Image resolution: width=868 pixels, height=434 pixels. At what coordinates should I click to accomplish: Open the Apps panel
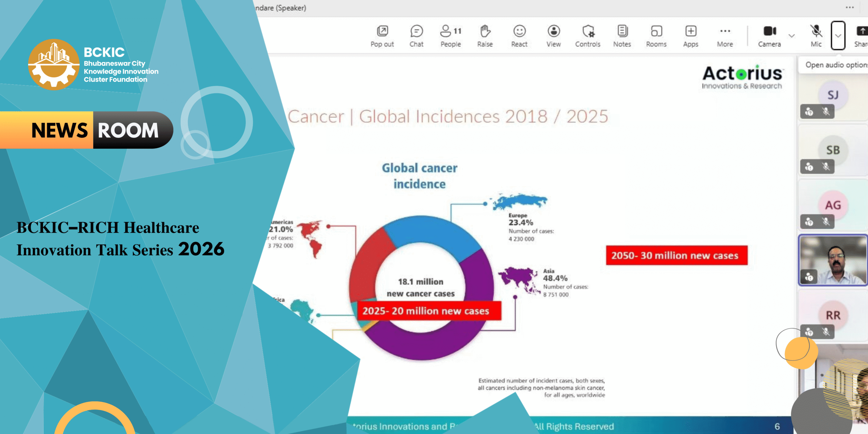[691, 36]
